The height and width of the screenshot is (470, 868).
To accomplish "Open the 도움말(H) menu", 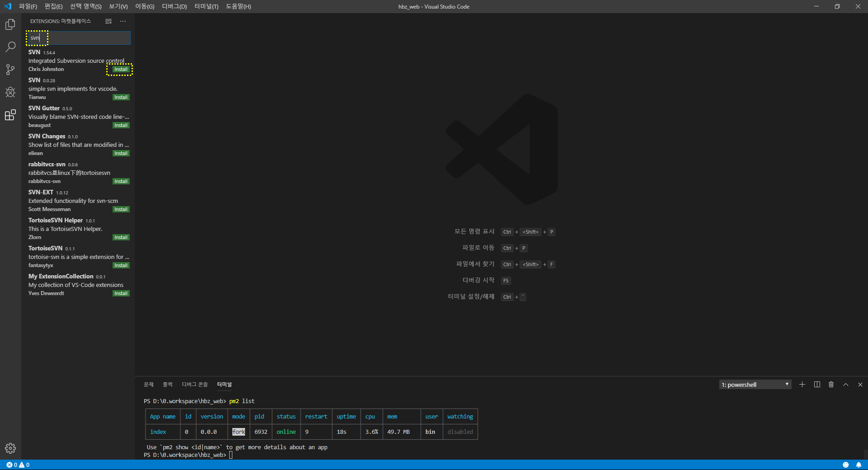I will tap(238, 6).
